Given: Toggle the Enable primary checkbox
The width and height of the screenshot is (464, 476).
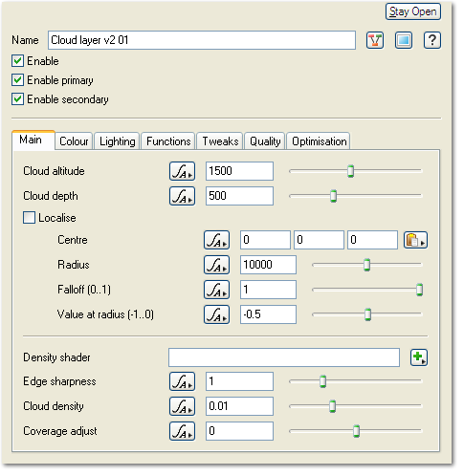Looking at the screenshot, I should tap(17, 80).
